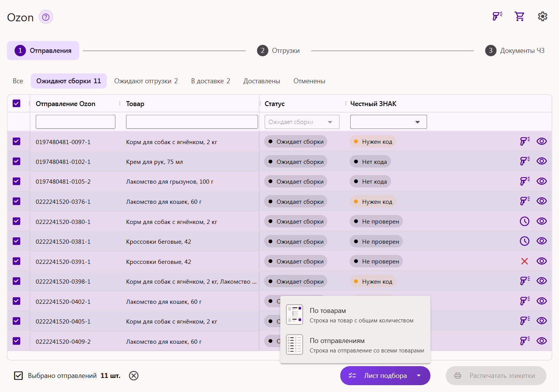559x392 pixels.
Task: Open the Статус filter dropdown
Action: (x=302, y=122)
